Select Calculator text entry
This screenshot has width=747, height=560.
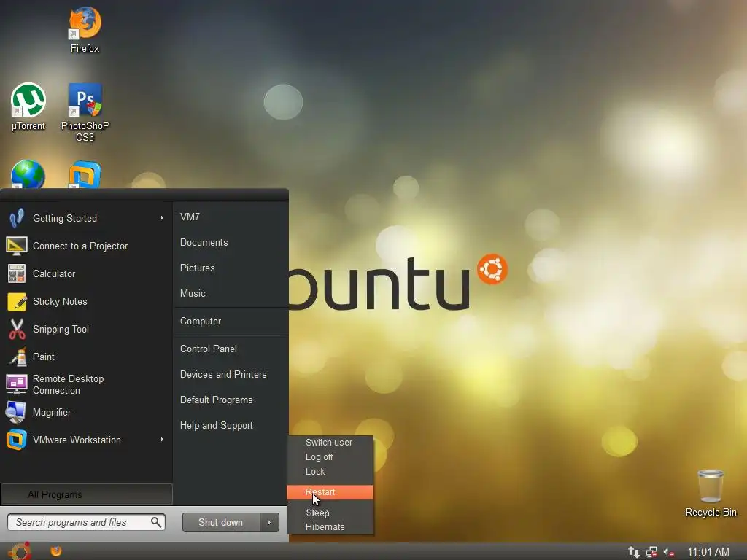(54, 274)
